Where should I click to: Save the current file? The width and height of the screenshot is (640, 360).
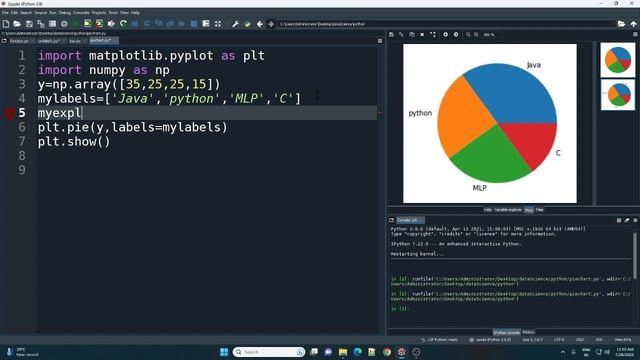[29, 24]
